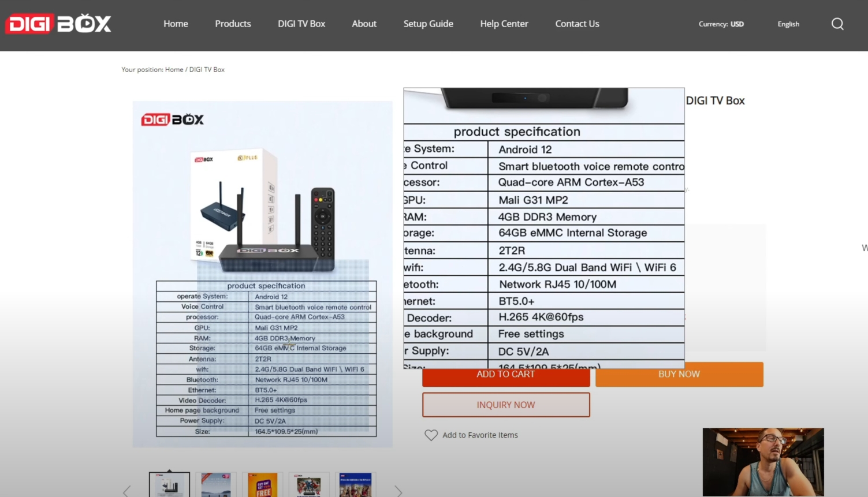The height and width of the screenshot is (497, 868).
Task: Click the main product image
Action: point(263,274)
